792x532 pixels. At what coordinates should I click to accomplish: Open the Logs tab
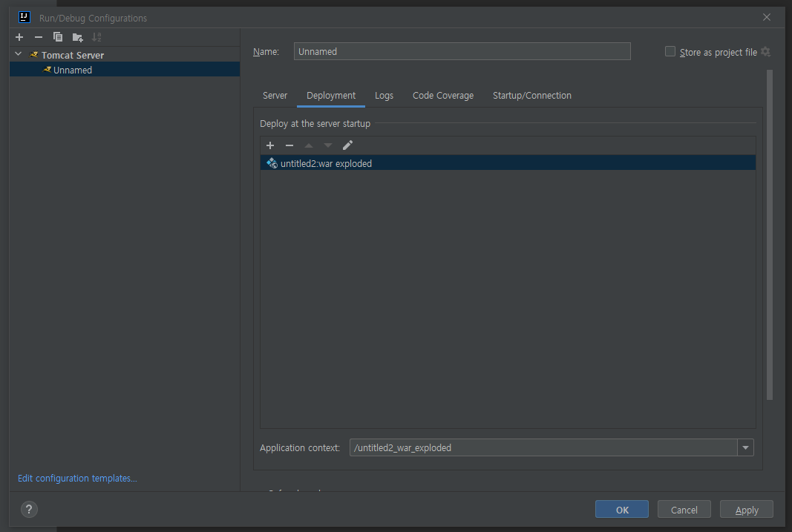click(384, 96)
